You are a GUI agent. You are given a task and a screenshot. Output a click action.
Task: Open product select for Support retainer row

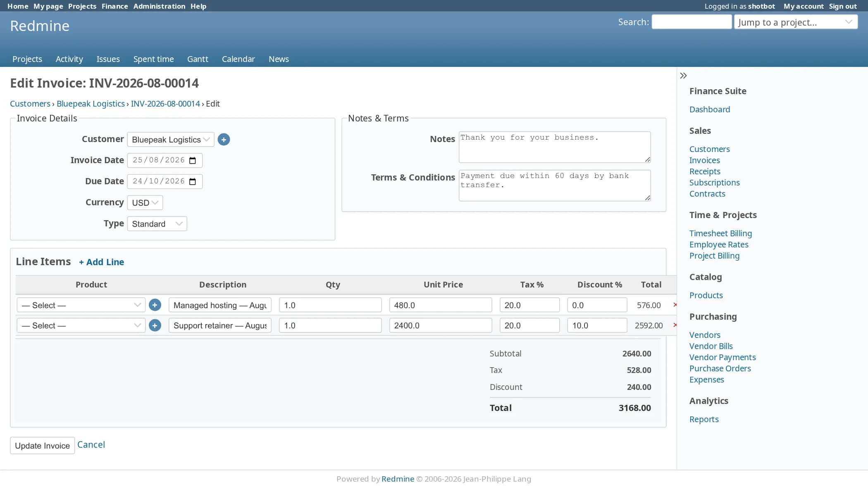[x=81, y=325]
